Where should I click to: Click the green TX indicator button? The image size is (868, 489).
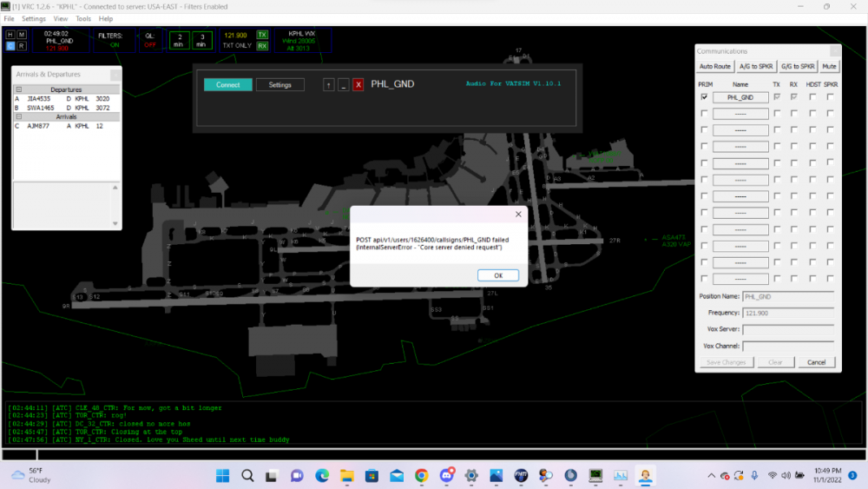coord(262,35)
